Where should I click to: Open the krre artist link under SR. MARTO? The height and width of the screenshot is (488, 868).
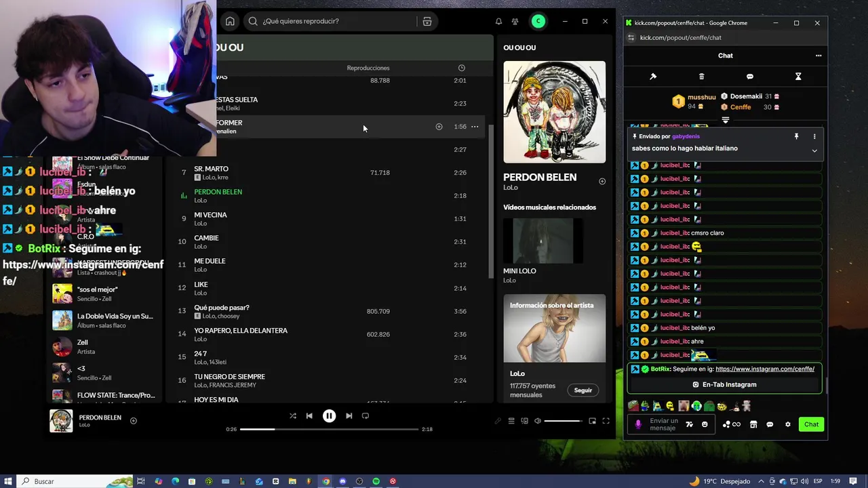223,178
